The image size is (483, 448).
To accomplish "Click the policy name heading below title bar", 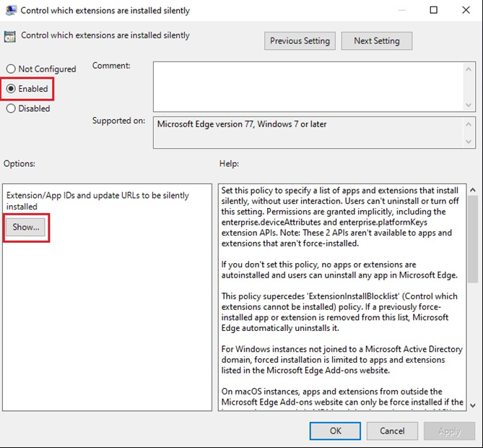I will 105,35.
